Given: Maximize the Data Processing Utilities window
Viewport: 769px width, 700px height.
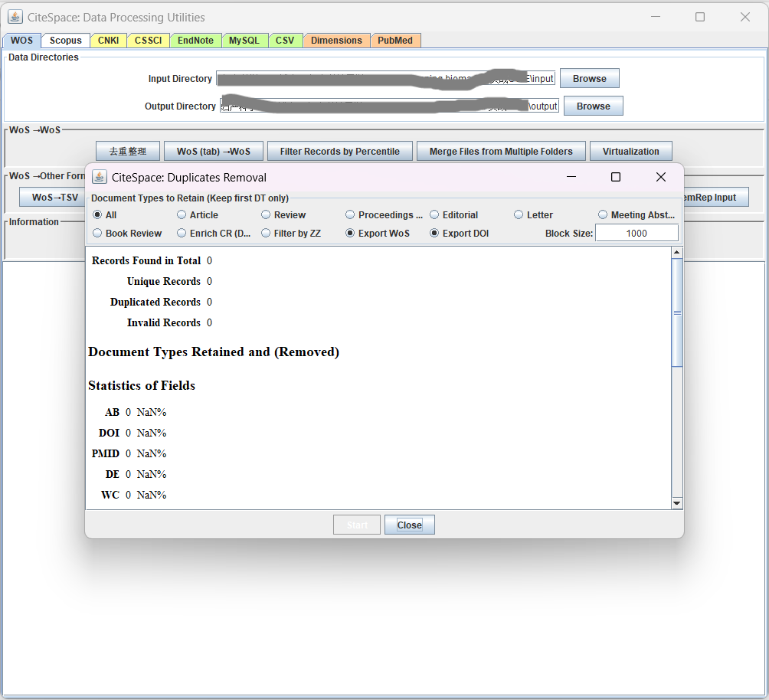Looking at the screenshot, I should (x=700, y=17).
